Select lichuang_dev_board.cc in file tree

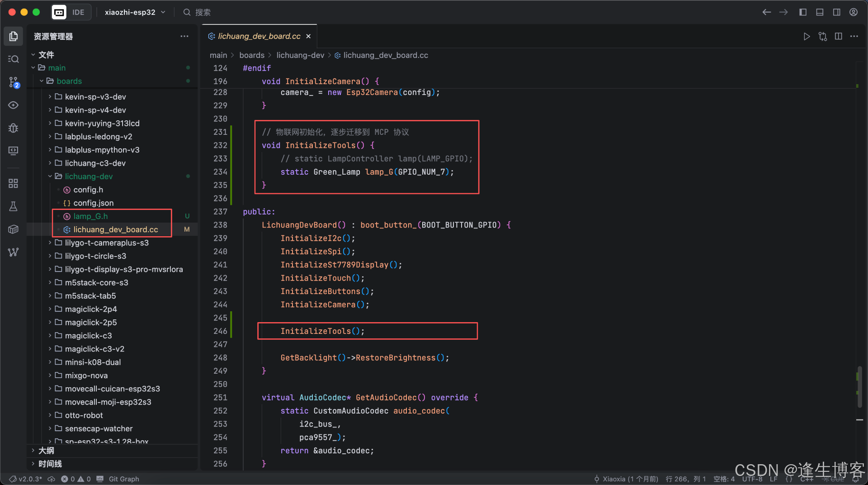click(x=112, y=229)
